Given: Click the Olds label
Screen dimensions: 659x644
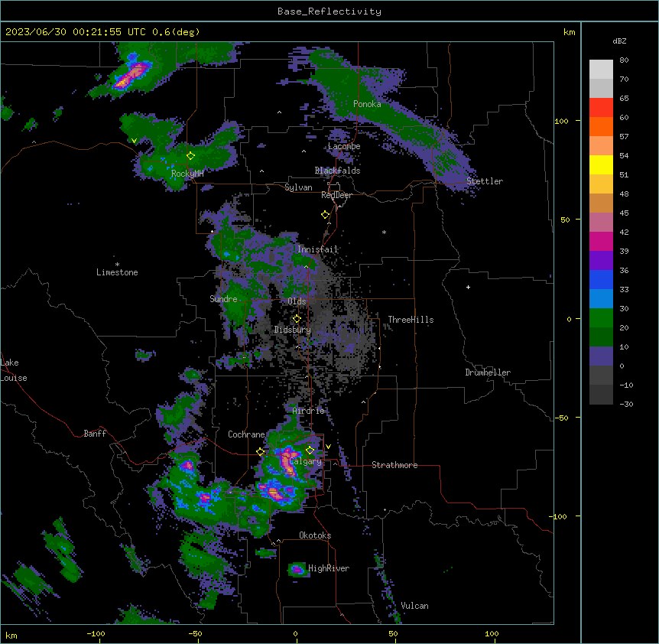Looking at the screenshot, I should pos(297,301).
